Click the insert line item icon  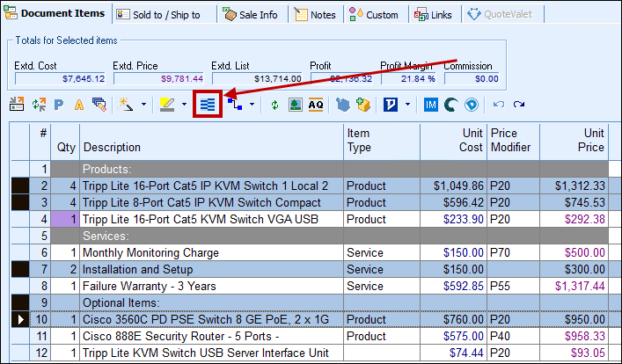pos(17,105)
